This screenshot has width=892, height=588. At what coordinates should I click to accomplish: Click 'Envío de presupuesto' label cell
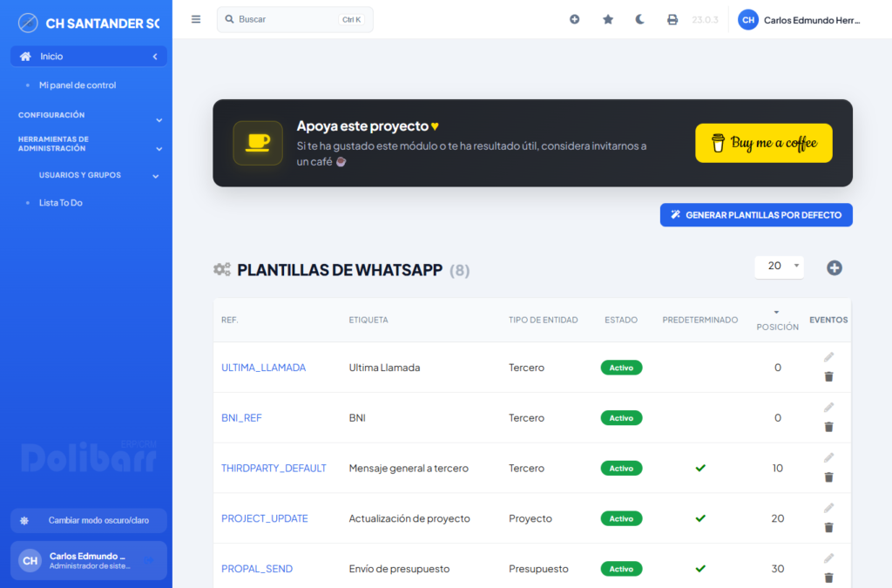point(399,569)
